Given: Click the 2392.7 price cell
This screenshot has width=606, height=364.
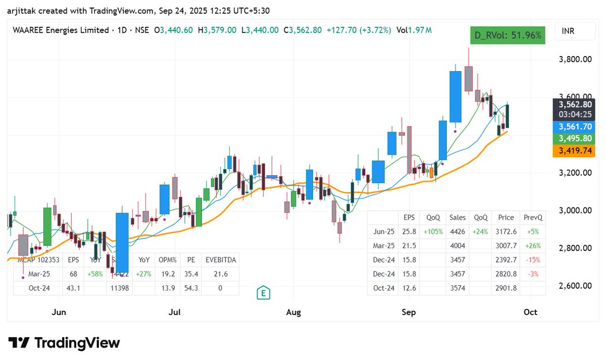Looking at the screenshot, I should click(x=506, y=260).
